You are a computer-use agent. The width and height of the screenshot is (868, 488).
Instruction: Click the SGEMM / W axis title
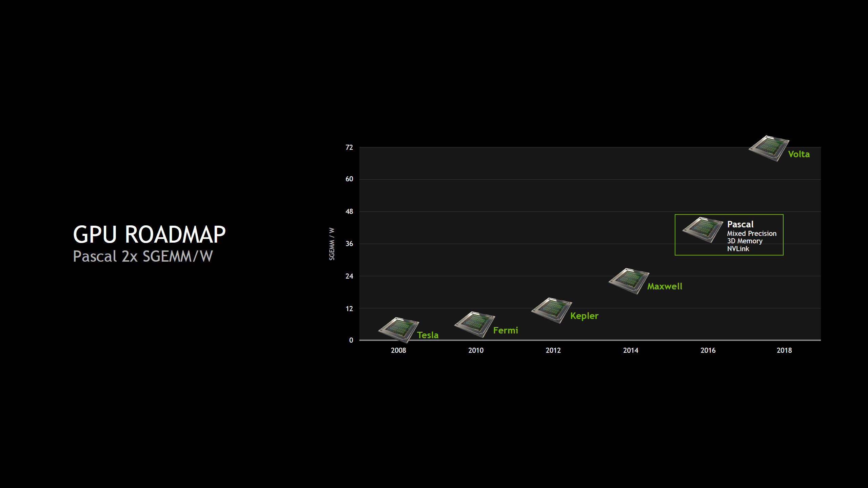(x=332, y=244)
